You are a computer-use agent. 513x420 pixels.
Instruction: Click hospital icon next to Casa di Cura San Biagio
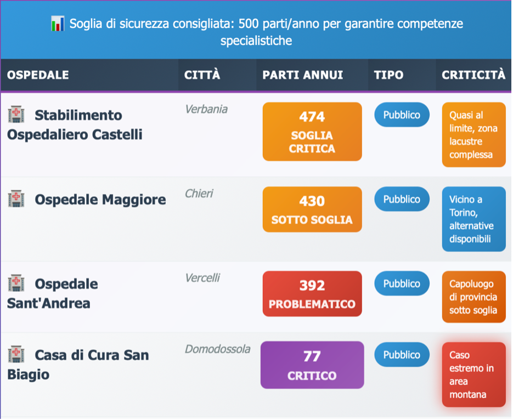[16, 355]
